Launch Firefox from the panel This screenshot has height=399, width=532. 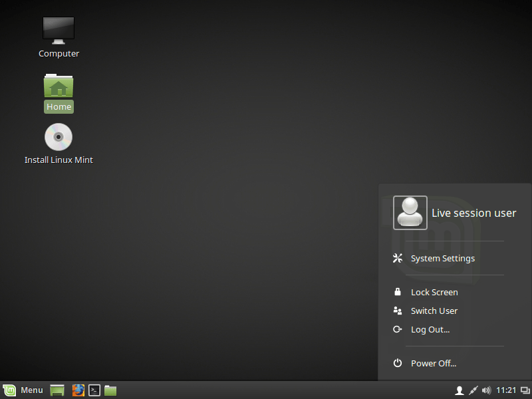pyautogui.click(x=78, y=390)
